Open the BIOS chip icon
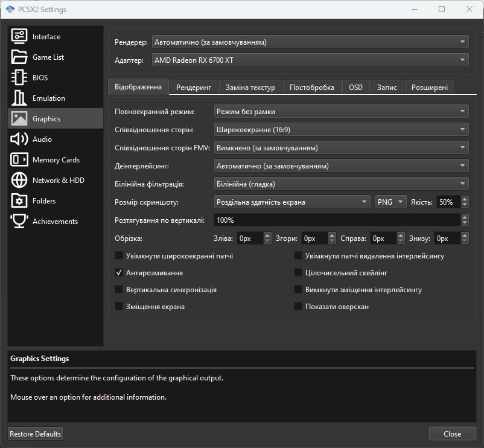This screenshot has width=484, height=448. tap(19, 77)
